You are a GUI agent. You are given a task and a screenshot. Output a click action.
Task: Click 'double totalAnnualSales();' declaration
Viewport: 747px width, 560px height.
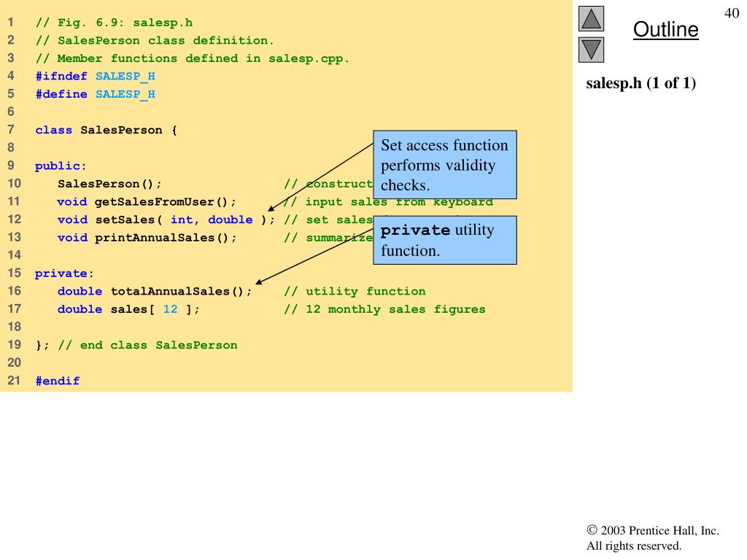tap(155, 292)
